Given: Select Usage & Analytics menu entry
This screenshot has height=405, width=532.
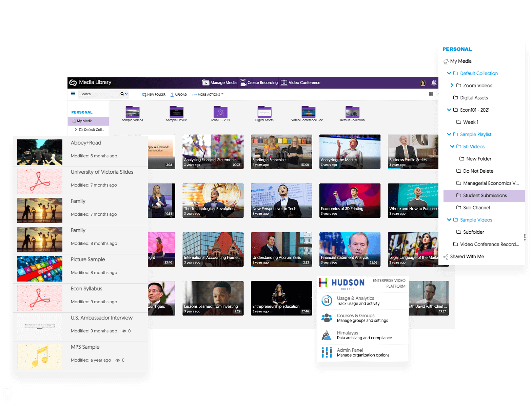Looking at the screenshot, I should (363, 301).
